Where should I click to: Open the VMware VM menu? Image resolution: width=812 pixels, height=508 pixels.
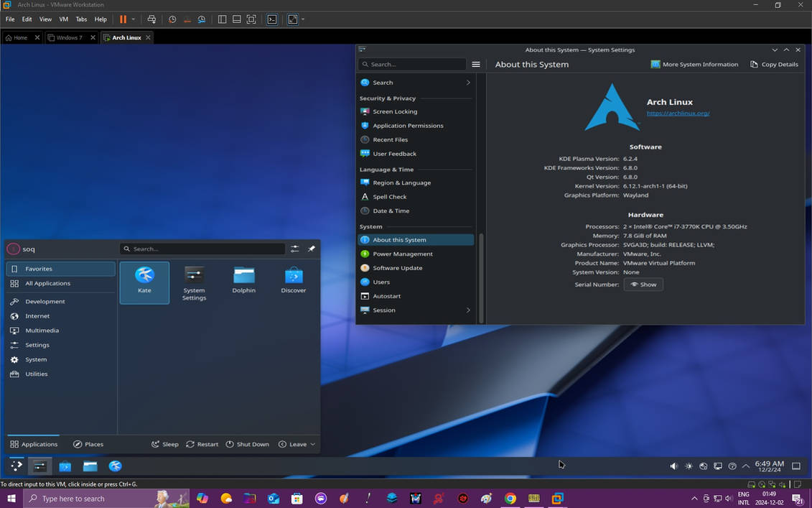[x=64, y=19]
